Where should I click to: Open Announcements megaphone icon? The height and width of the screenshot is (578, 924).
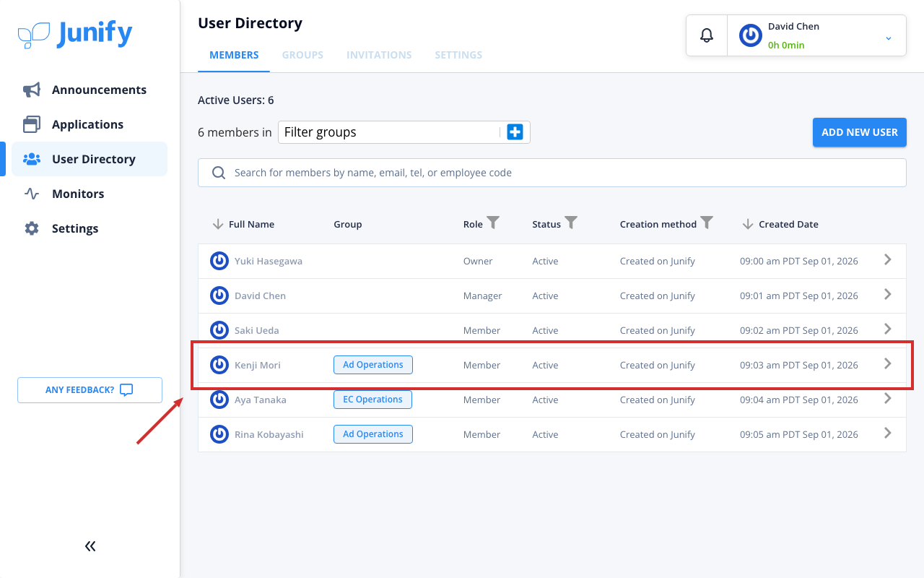(x=32, y=90)
